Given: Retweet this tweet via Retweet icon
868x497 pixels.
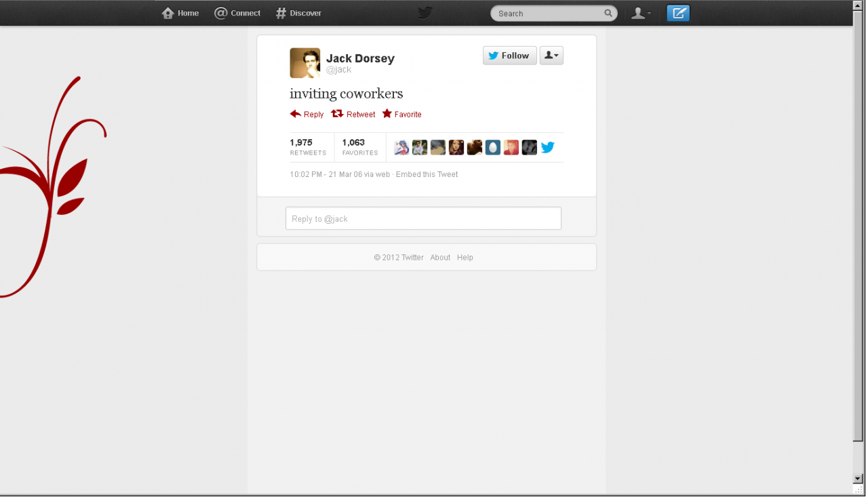Looking at the screenshot, I should pyautogui.click(x=337, y=114).
